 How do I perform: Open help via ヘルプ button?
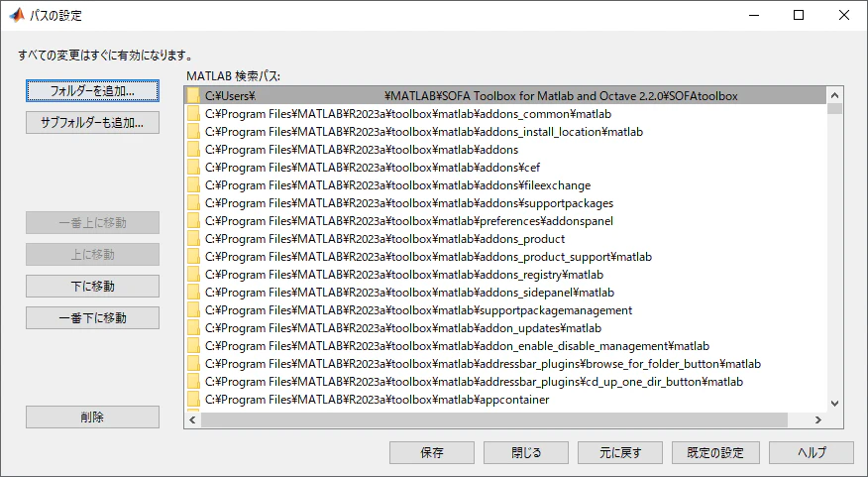pos(812,452)
